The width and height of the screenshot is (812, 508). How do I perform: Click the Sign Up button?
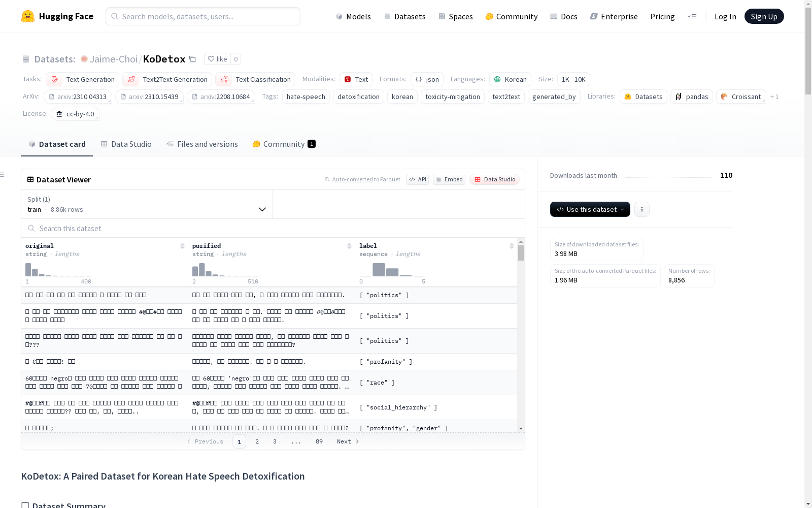(x=764, y=16)
